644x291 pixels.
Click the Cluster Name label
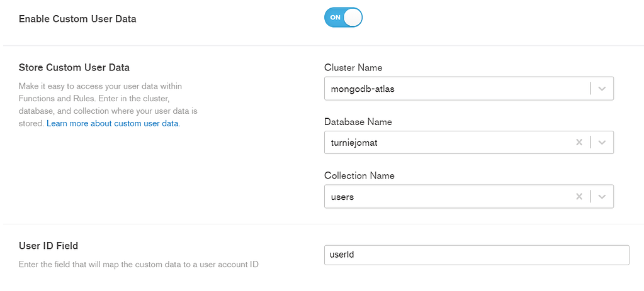point(353,67)
